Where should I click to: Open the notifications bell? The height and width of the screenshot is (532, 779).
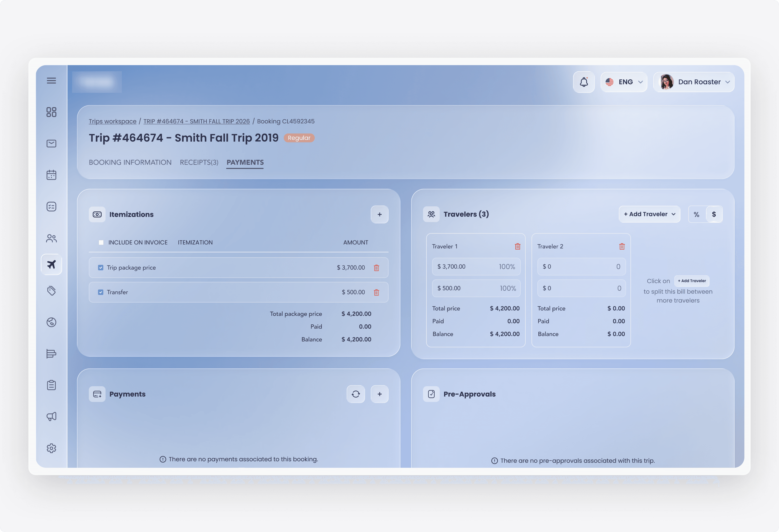[x=584, y=82]
